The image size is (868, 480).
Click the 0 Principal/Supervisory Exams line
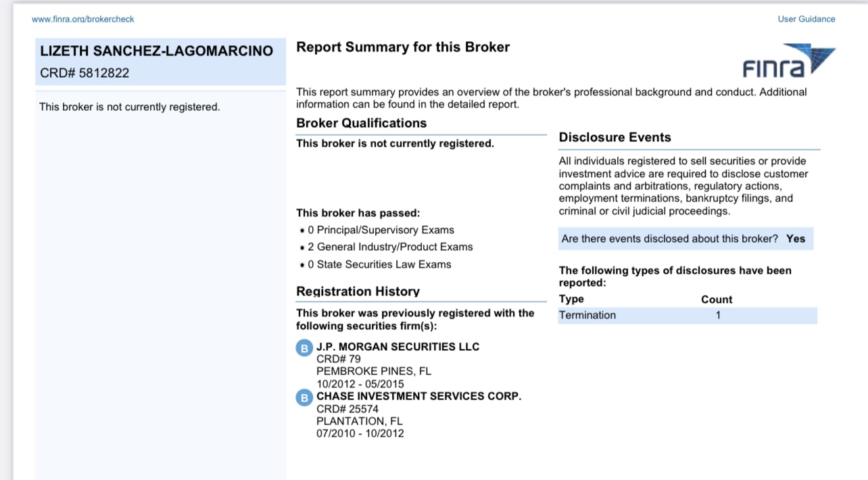pyautogui.click(x=381, y=230)
